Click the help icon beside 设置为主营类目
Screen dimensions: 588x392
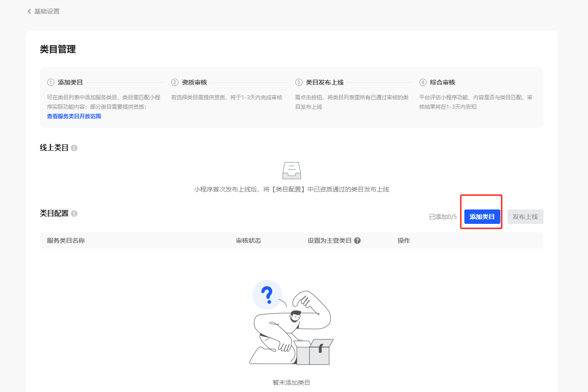357,241
